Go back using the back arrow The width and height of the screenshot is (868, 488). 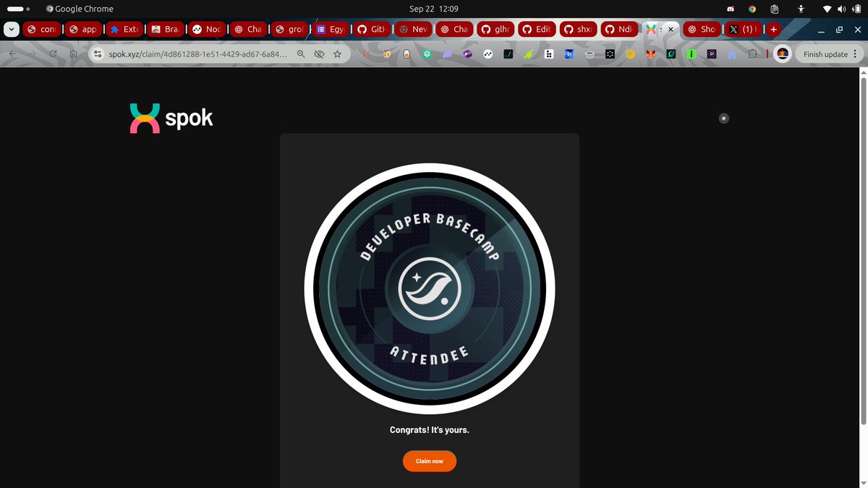[x=14, y=53]
